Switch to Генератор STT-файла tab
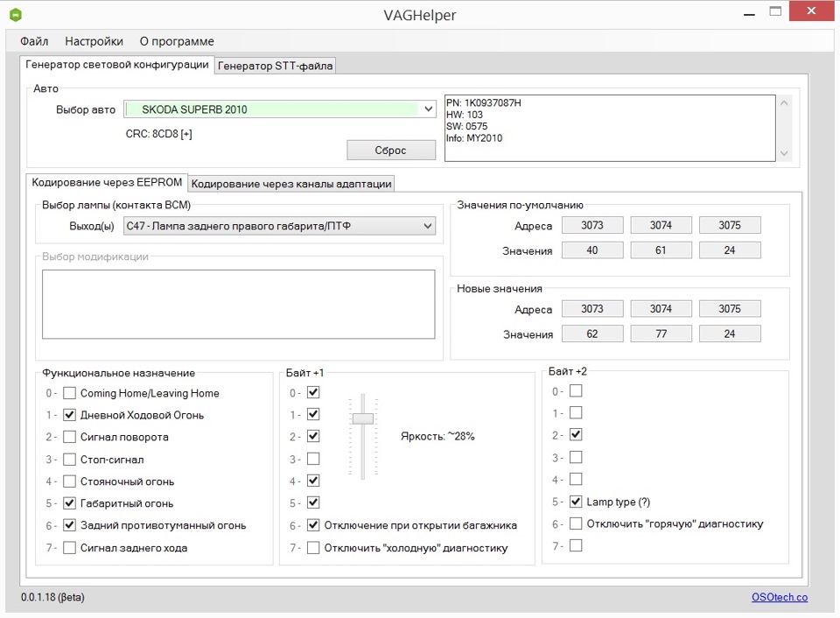The height and width of the screenshot is (618, 840). pyautogui.click(x=275, y=66)
